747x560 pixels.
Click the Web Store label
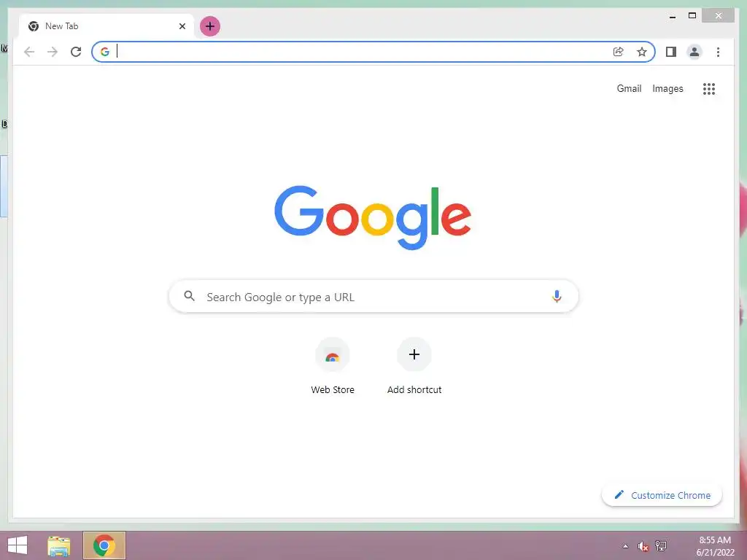[x=333, y=390]
